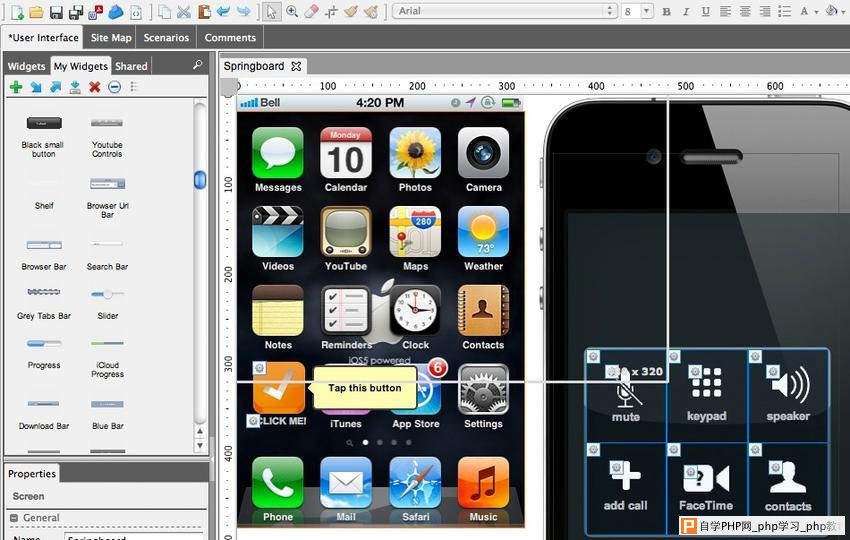The height and width of the screenshot is (540, 850).
Task: Upload project via blue cloud icon
Action: coord(115,12)
